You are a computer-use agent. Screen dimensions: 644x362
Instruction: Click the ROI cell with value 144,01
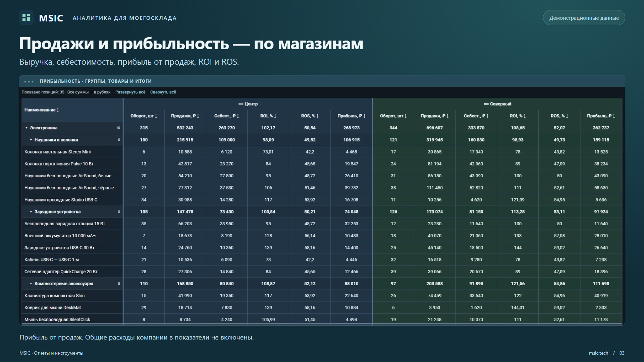click(518, 308)
